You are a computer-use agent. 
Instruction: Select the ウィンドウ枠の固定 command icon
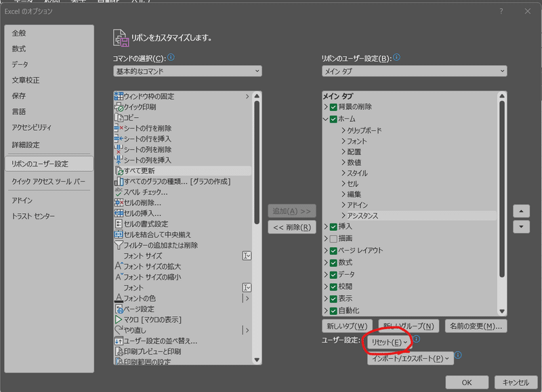tap(119, 96)
